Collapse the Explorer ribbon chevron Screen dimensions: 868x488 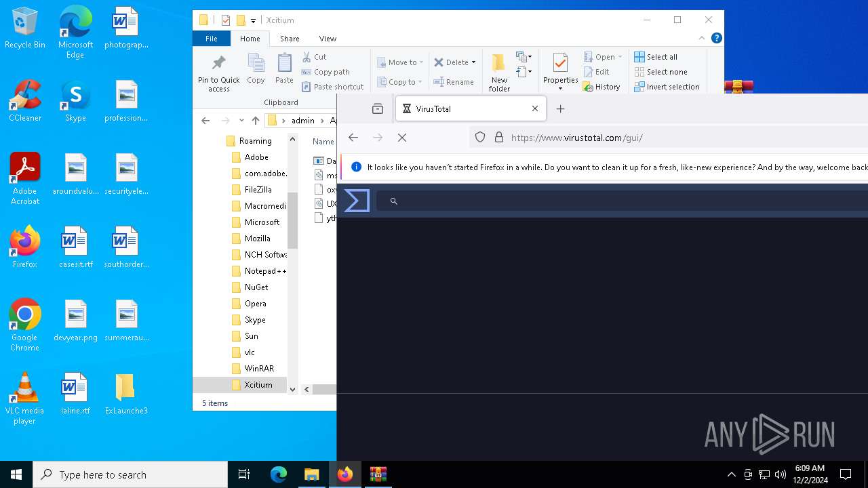pyautogui.click(x=702, y=39)
